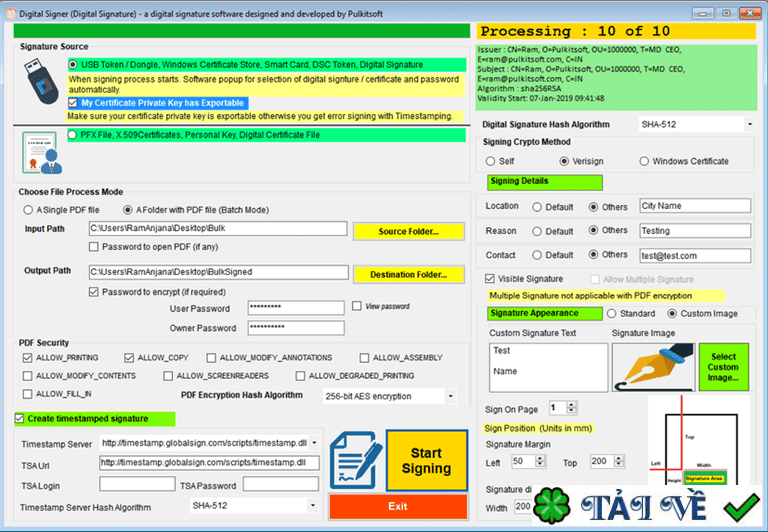The image size is (768, 532).
Task: Select USB Token / Dongle signature source
Action: (x=72, y=65)
